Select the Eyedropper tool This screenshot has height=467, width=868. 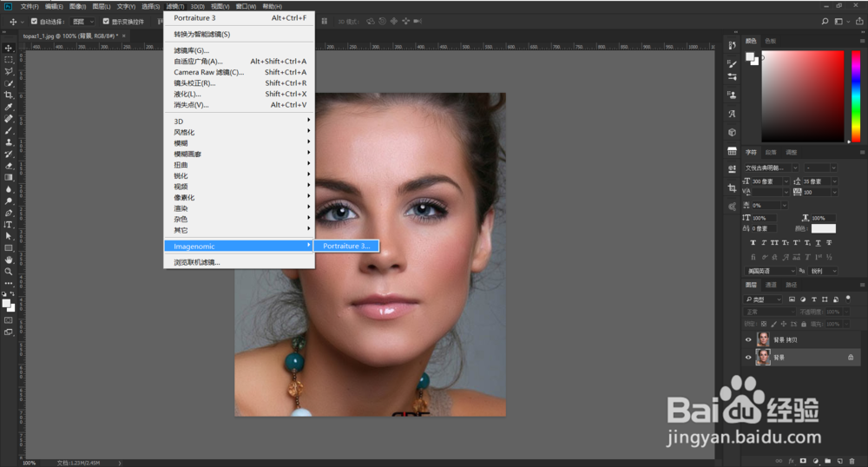[x=9, y=107]
